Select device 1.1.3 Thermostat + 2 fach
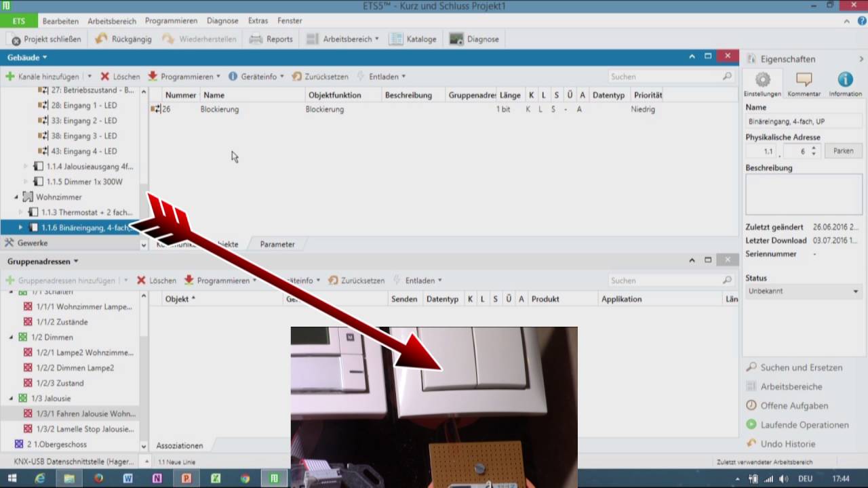This screenshot has width=868, height=488. click(x=81, y=212)
